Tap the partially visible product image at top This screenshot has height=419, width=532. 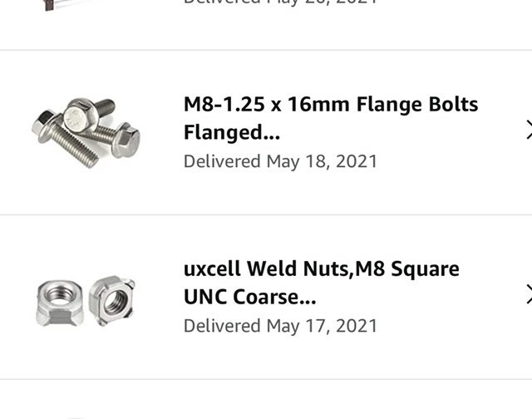[50, 5]
